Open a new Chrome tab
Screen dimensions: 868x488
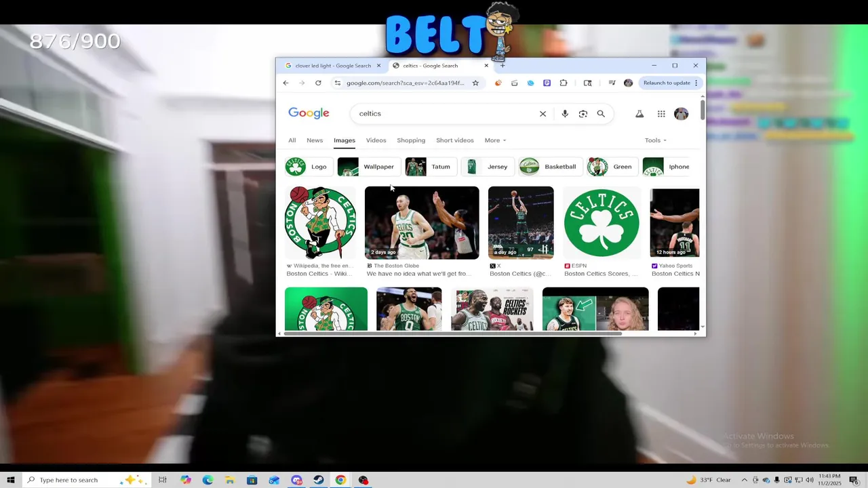click(502, 66)
